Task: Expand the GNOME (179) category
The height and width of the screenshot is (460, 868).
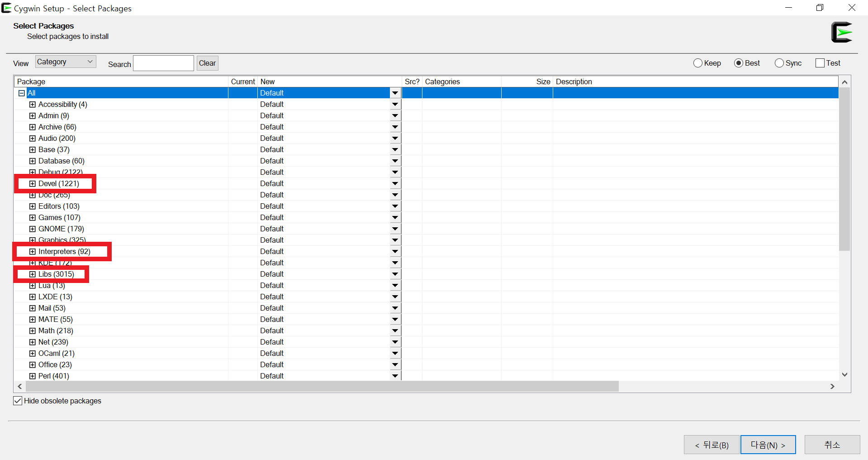Action: pos(33,229)
